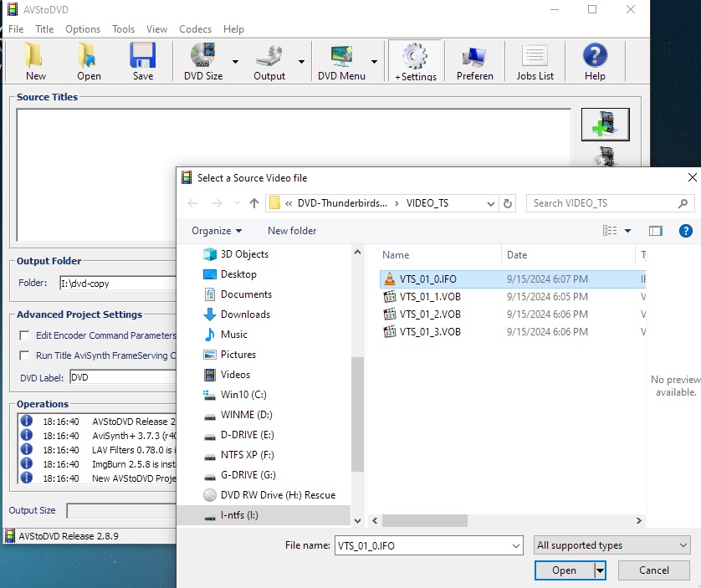Click the search magnifier icon
Viewport: 701px width, 588px height.
click(683, 203)
